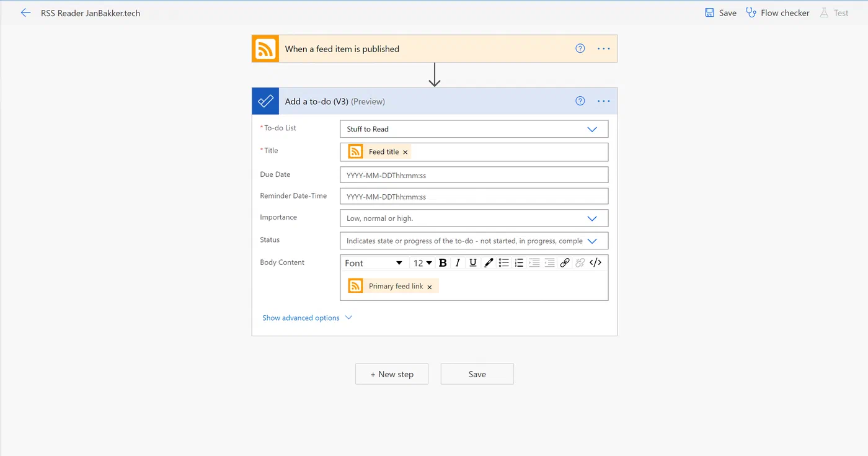Toggle bold formatting in Body Content
The height and width of the screenshot is (456, 868).
tap(443, 263)
